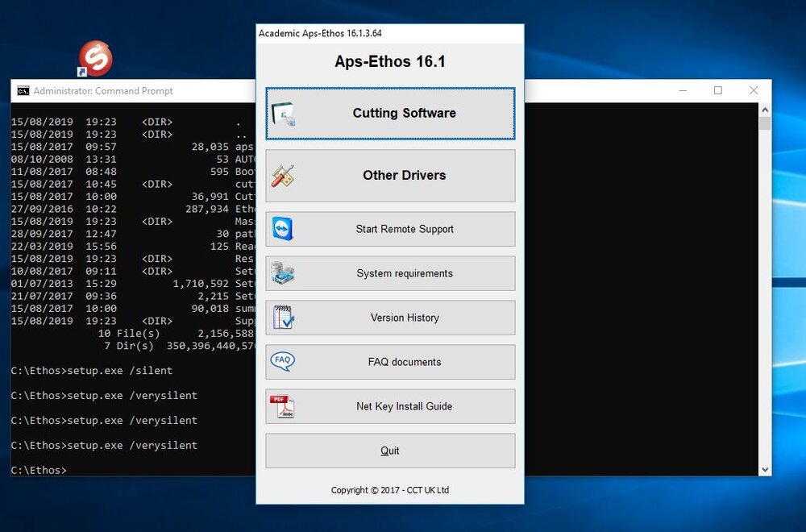This screenshot has width=806, height=532.
Task: Click the Command Prompt title bar icon
Action: click(x=23, y=91)
